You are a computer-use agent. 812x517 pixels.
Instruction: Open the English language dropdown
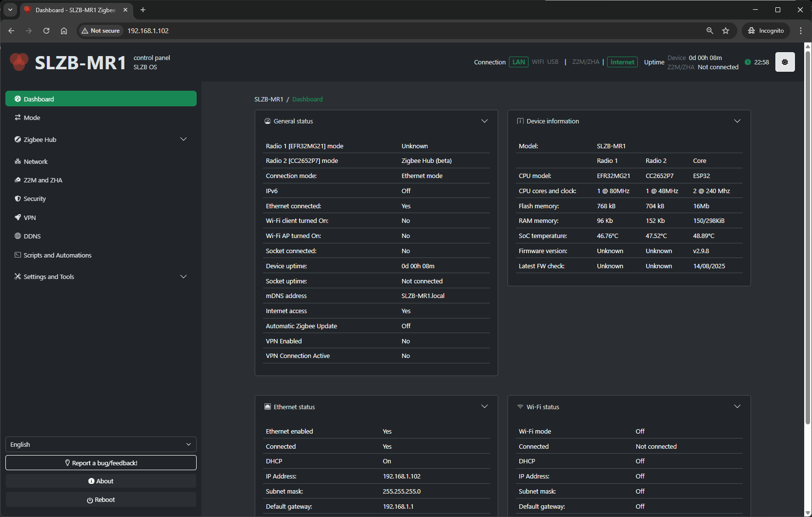[x=101, y=444]
